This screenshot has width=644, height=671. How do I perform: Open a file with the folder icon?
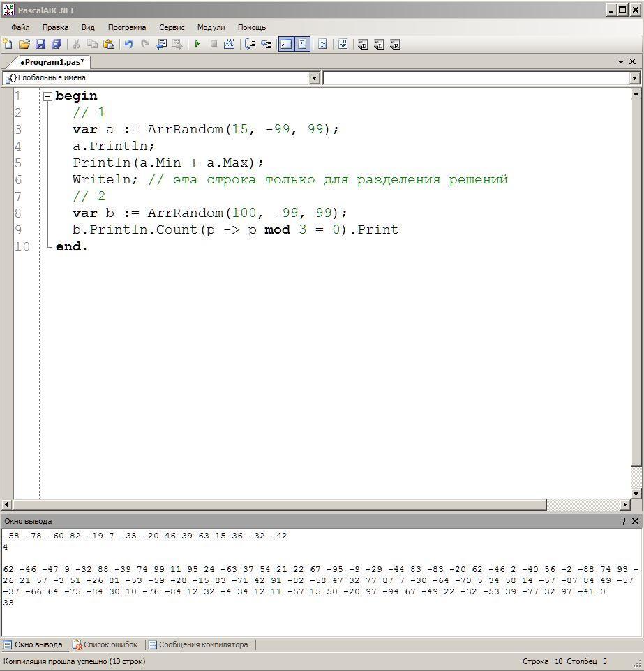click(x=24, y=44)
